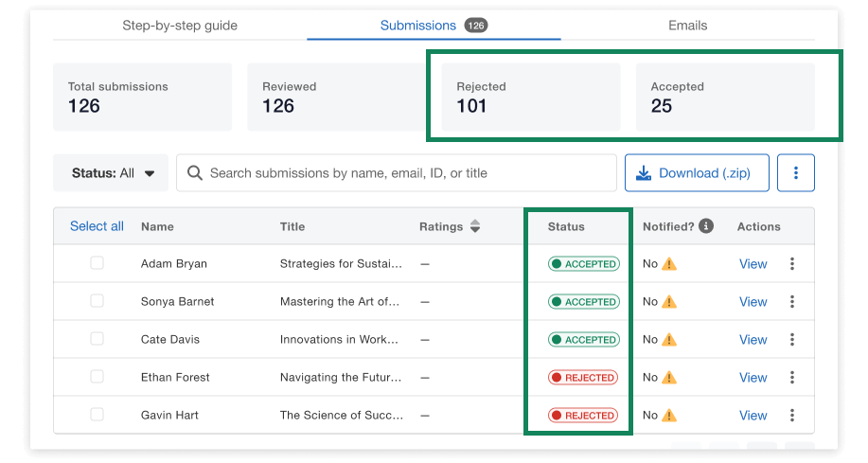View Sonya Barnet's submission
Image resolution: width=868 pixels, height=463 pixels.
point(753,302)
